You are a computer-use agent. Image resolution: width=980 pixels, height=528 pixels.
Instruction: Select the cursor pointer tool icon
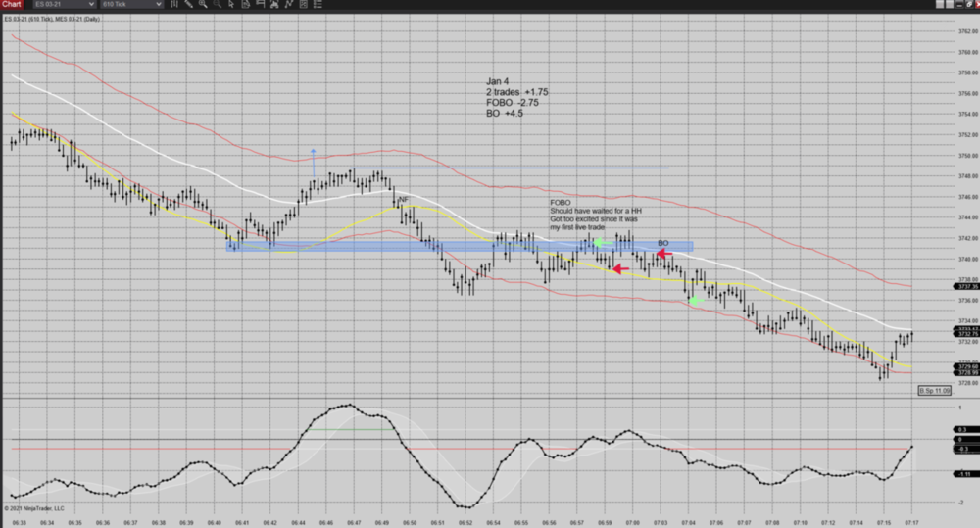pyautogui.click(x=231, y=4)
